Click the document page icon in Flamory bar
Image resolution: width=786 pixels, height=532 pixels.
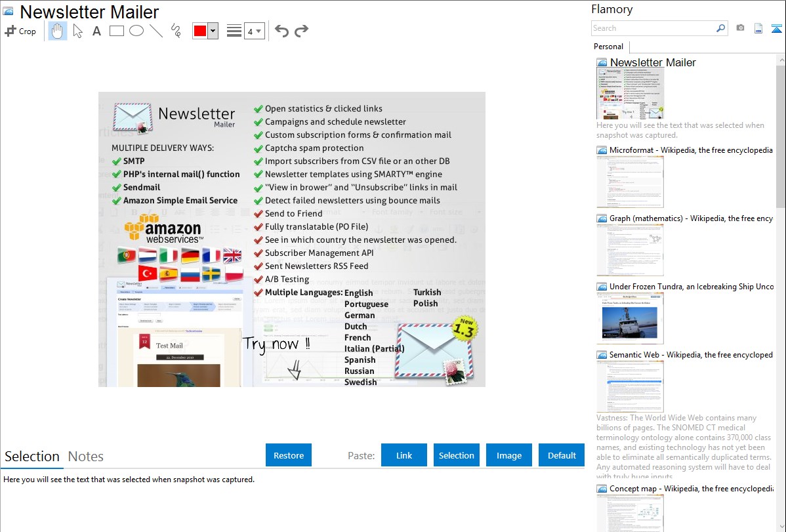pyautogui.click(x=758, y=28)
